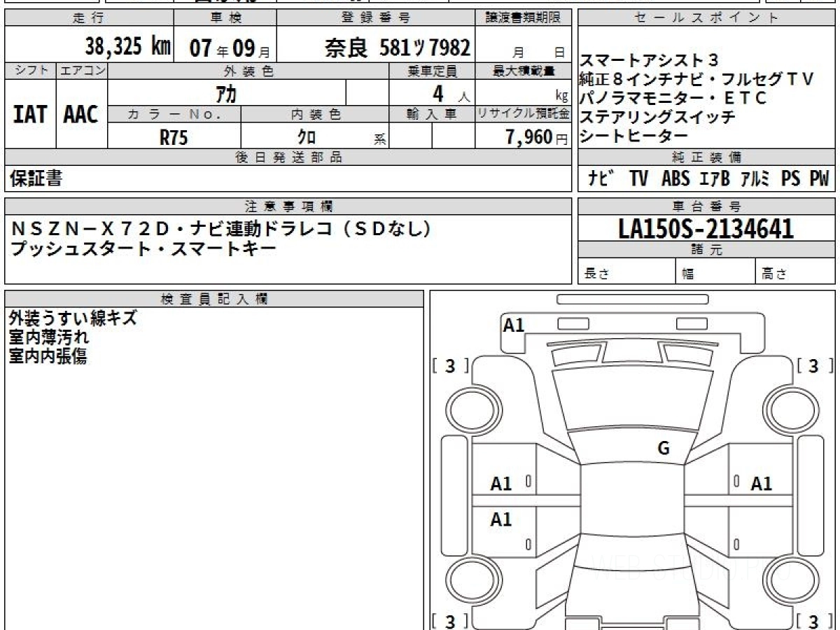Click the 純正装備 header
This screenshot has height=630, width=840.
[706, 157]
